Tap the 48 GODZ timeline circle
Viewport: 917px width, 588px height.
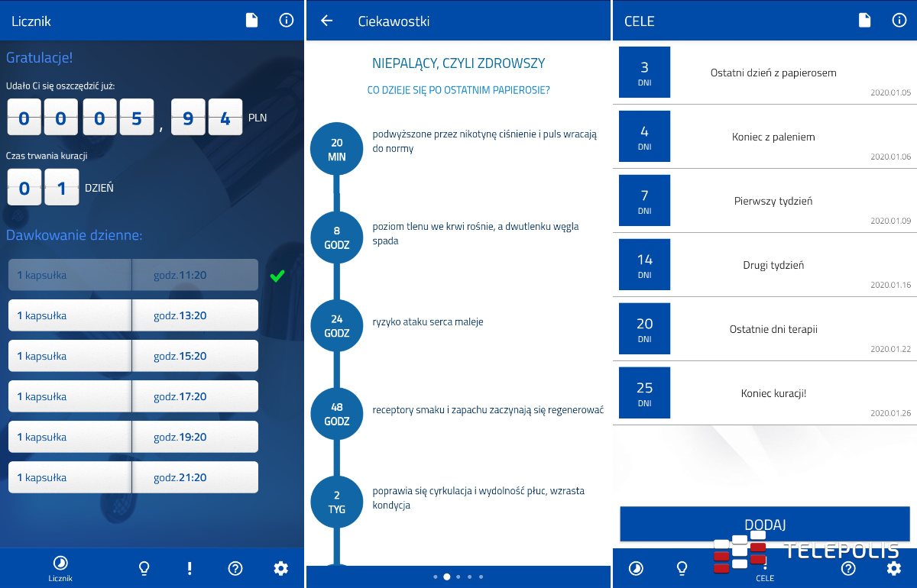pos(337,414)
